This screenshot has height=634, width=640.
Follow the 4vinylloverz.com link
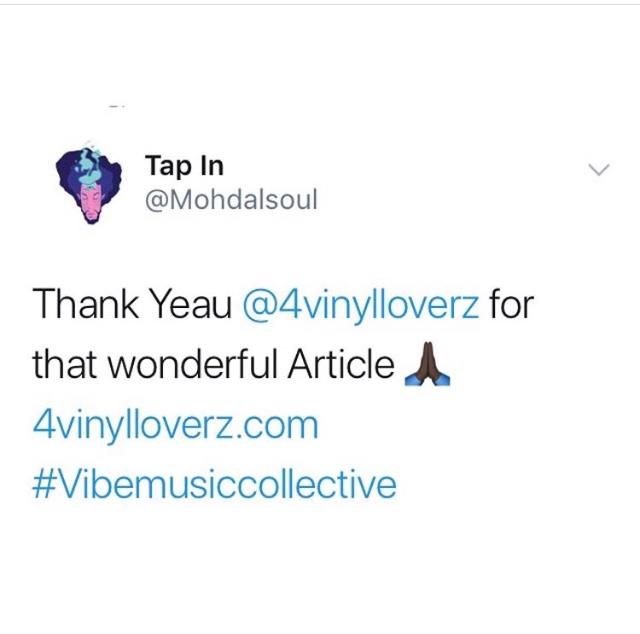coord(175,425)
